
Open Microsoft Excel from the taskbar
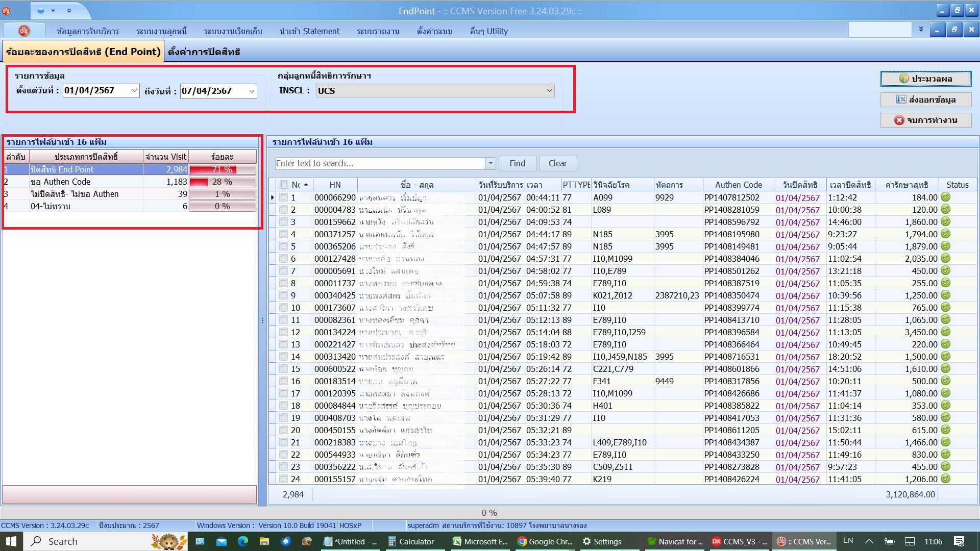[480, 541]
